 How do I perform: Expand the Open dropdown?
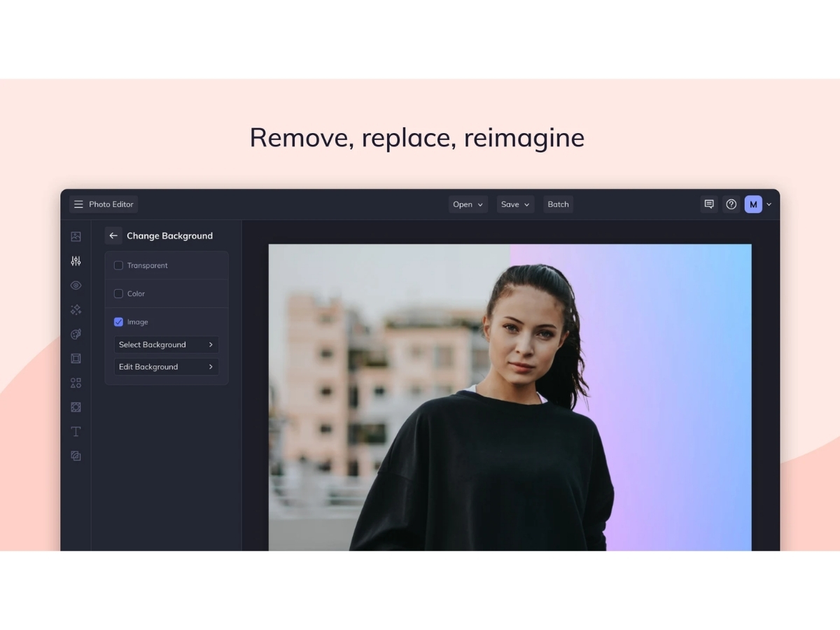click(x=468, y=204)
